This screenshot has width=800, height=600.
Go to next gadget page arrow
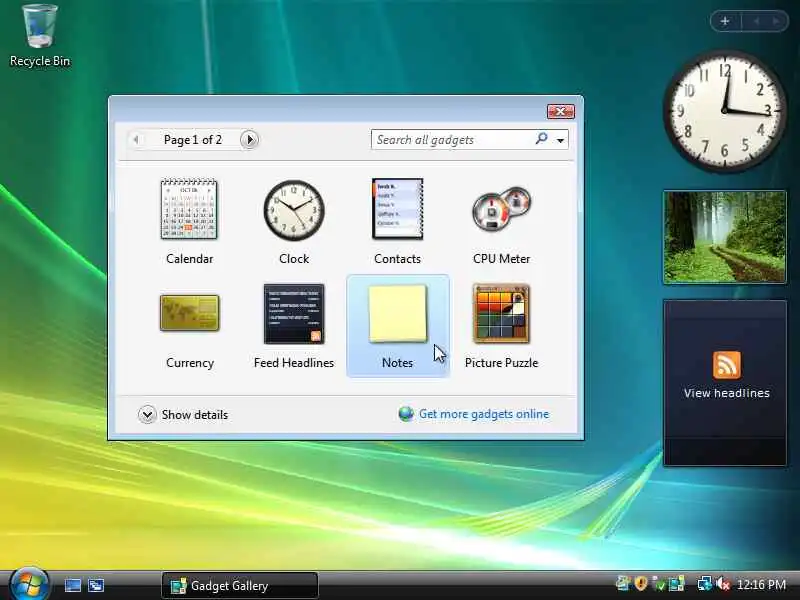pos(249,139)
